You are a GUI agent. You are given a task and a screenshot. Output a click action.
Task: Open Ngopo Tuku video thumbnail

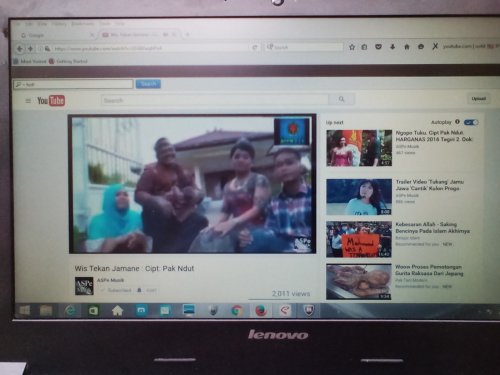359,148
